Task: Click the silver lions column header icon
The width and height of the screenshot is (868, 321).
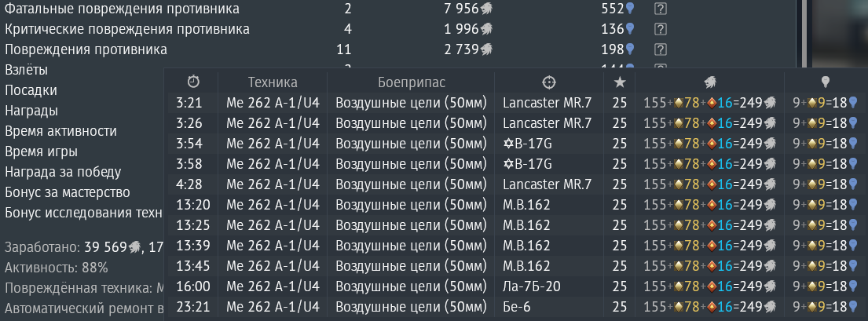Action: [x=710, y=82]
